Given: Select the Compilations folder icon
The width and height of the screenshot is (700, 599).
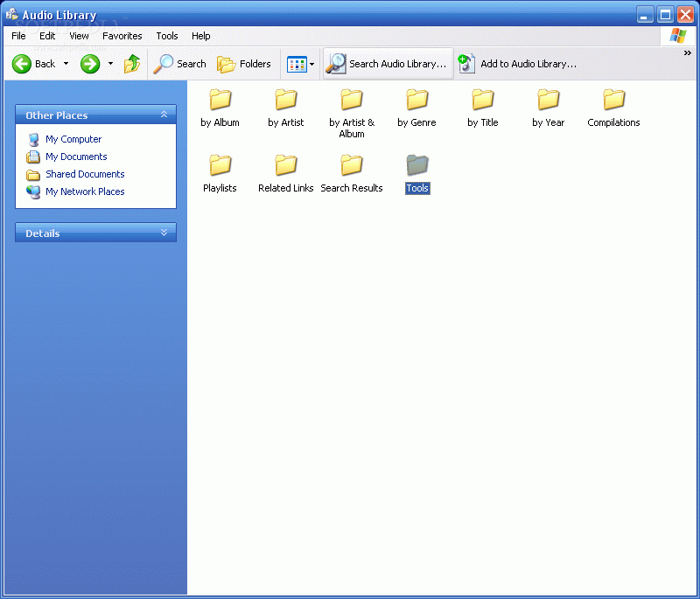Looking at the screenshot, I should (x=614, y=99).
